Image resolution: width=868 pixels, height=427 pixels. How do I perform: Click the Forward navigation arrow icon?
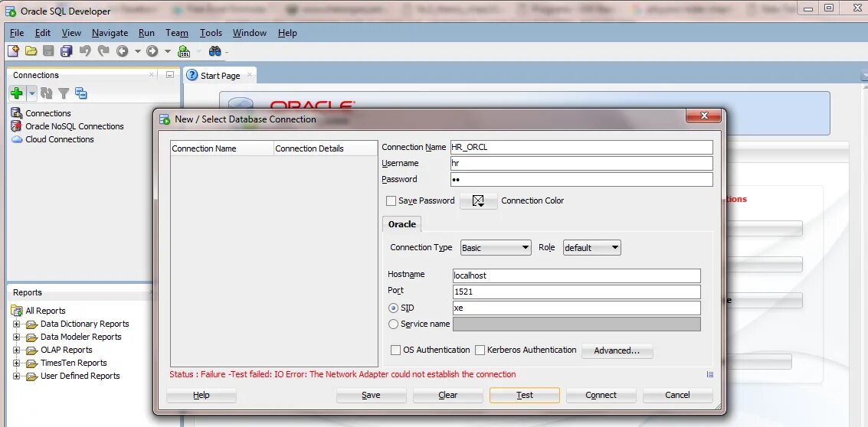pyautogui.click(x=152, y=51)
